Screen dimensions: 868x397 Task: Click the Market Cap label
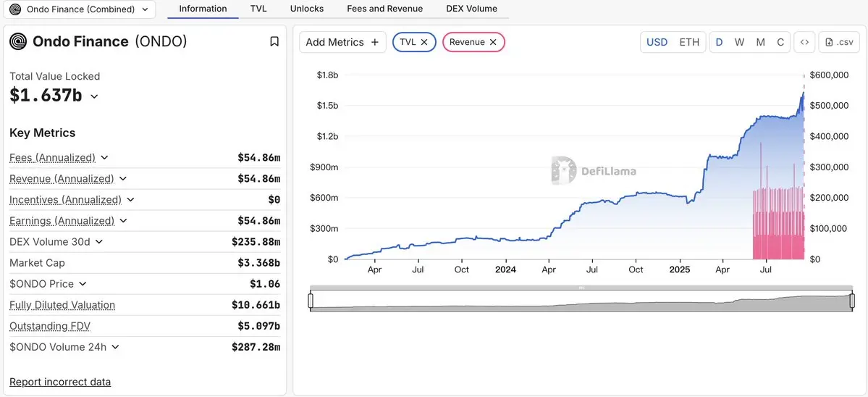point(37,263)
